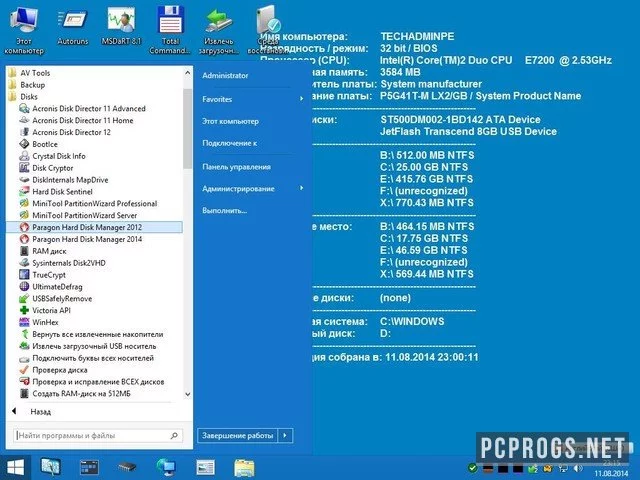Open Панель управления

point(236,167)
